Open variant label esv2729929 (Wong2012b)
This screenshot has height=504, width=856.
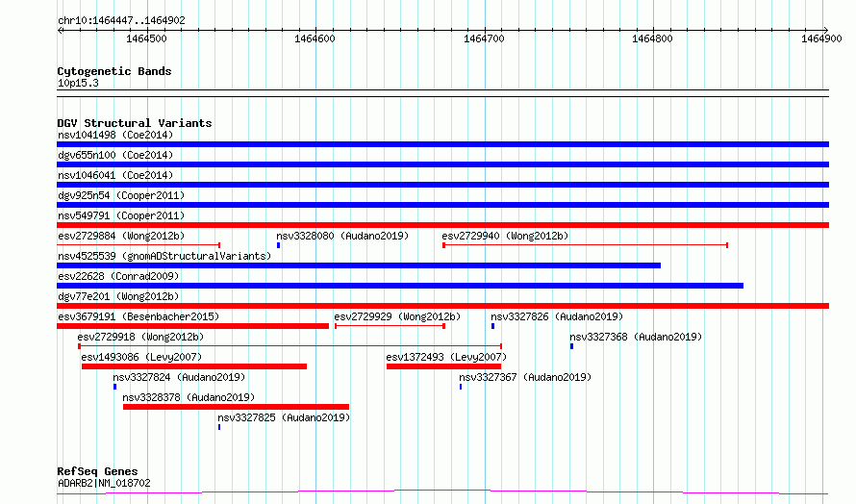point(397,316)
